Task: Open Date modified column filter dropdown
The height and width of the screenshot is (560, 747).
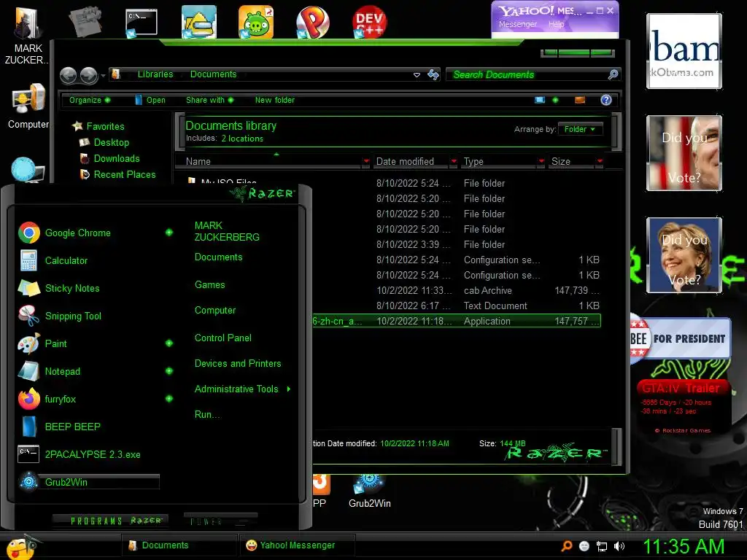Action: coord(454,161)
